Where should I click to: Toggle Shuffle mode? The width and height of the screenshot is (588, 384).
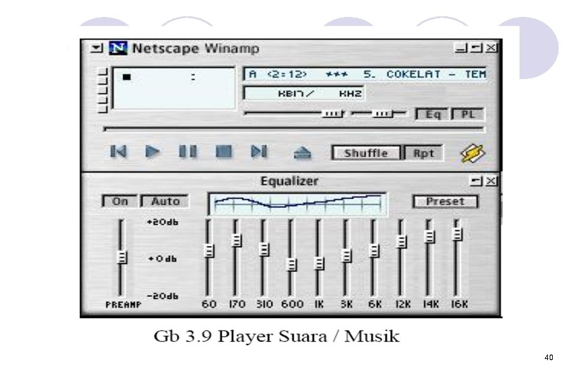[366, 153]
